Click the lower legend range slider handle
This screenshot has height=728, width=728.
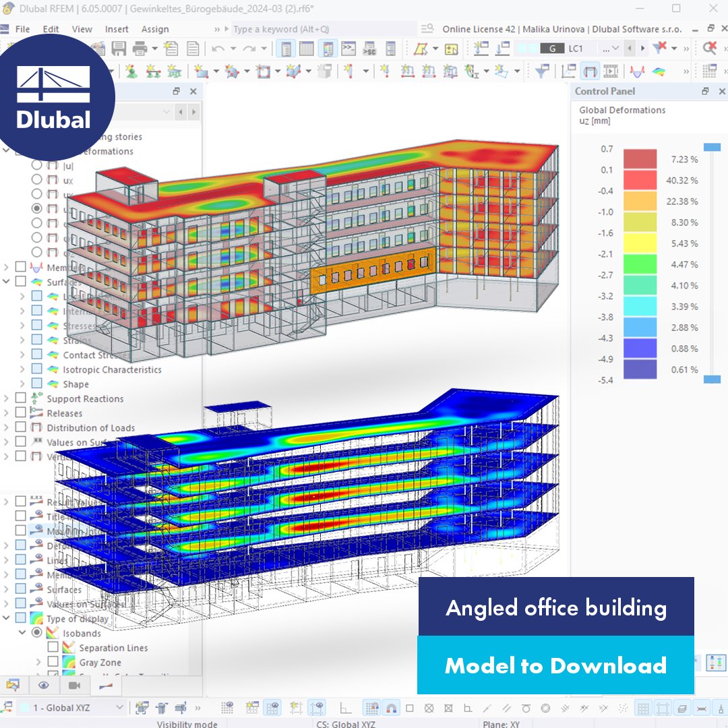712,380
